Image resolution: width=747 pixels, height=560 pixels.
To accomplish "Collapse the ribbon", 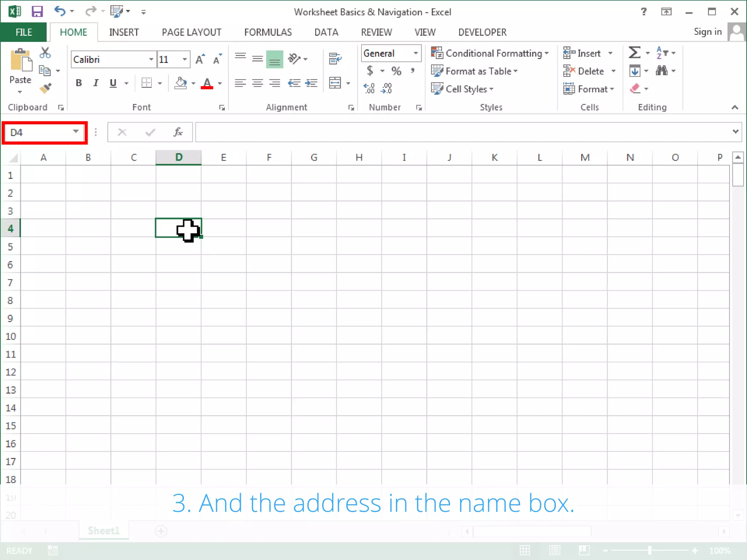I will (735, 107).
